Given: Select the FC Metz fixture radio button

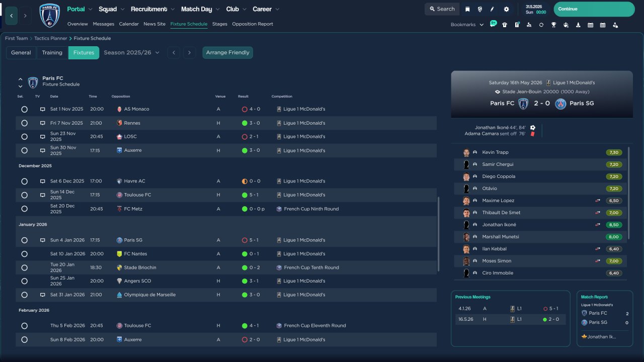Looking at the screenshot, I should click(24, 209).
